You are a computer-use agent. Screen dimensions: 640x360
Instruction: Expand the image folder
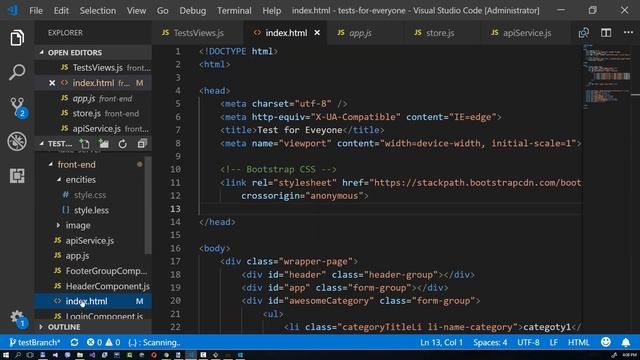click(x=58, y=225)
